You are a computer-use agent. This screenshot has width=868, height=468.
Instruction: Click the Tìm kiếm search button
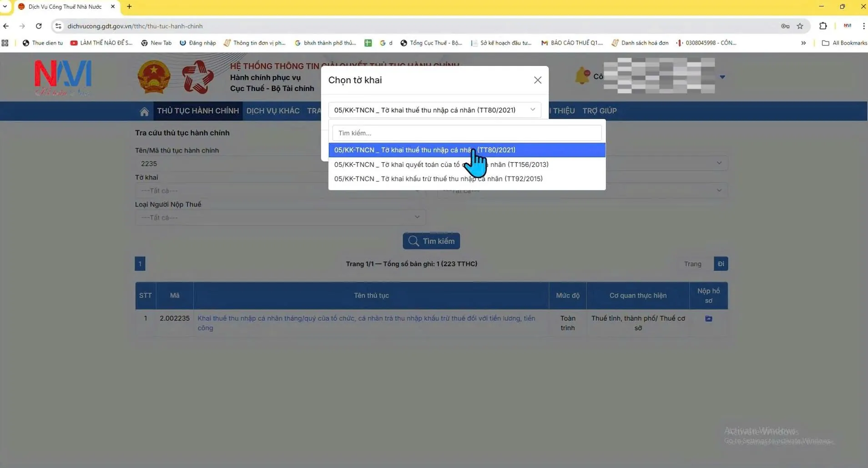tap(431, 241)
